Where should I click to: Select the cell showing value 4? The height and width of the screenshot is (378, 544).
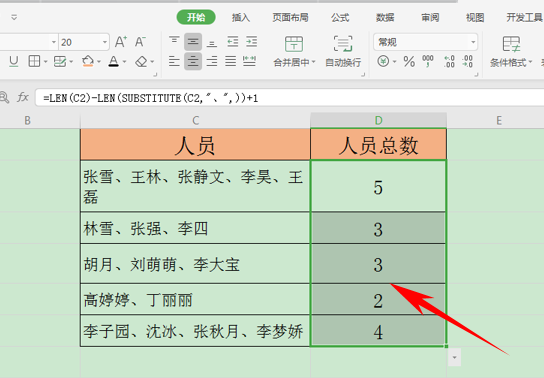click(378, 331)
